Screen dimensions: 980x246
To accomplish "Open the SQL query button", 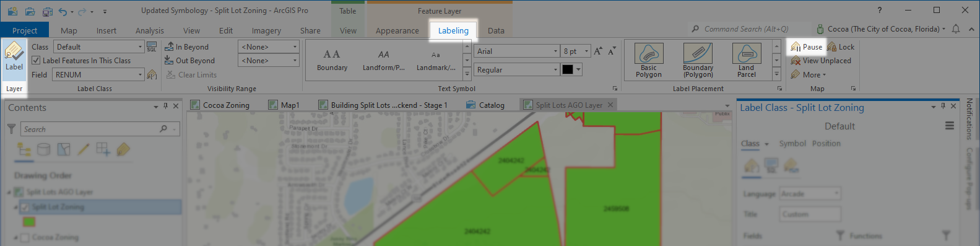I will click(x=152, y=47).
